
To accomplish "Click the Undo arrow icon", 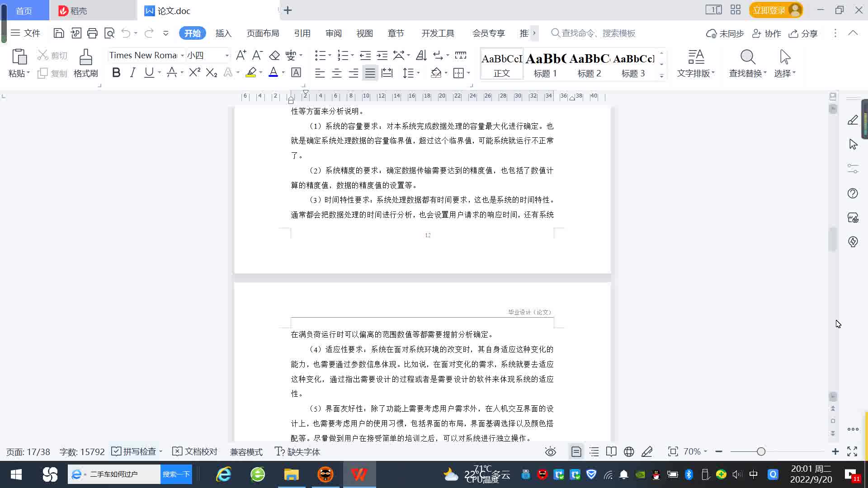I will click(x=126, y=33).
